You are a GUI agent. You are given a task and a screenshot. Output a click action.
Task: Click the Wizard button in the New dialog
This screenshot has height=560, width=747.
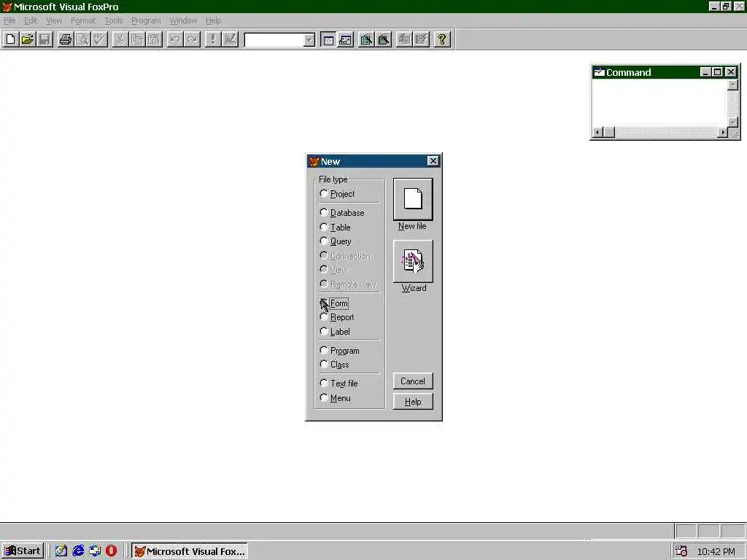(x=413, y=262)
